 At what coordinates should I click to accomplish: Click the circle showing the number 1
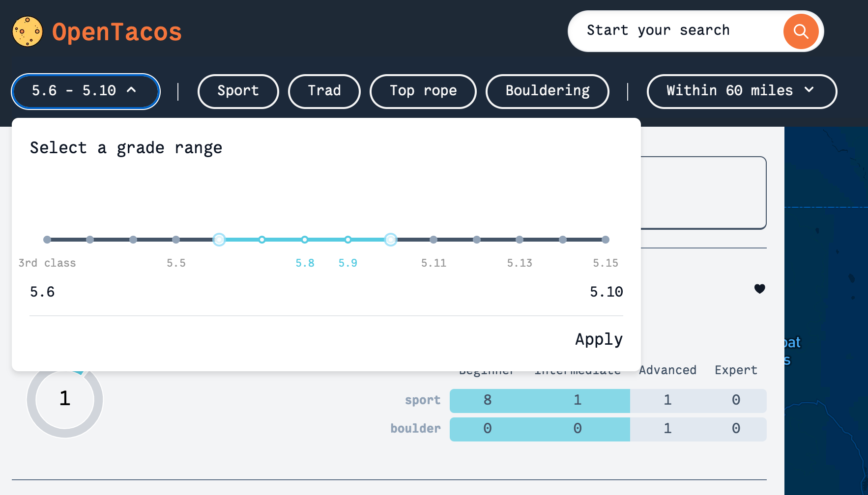[x=64, y=399]
